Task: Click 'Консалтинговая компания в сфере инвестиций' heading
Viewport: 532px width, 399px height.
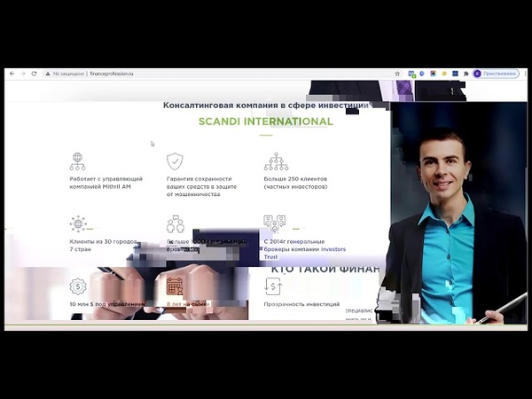Action: pyautogui.click(x=266, y=106)
